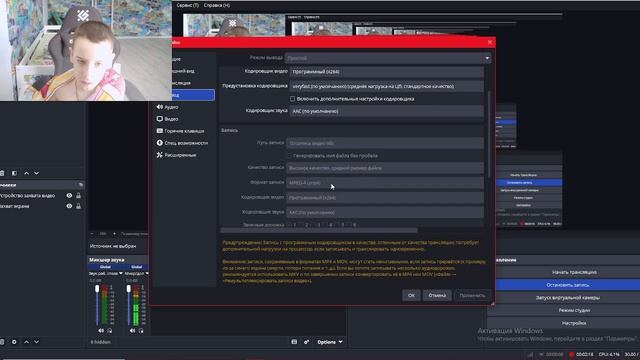Toggle visibility of Устройство захвата видео source
This screenshot has height=360, width=640.
[69, 196]
